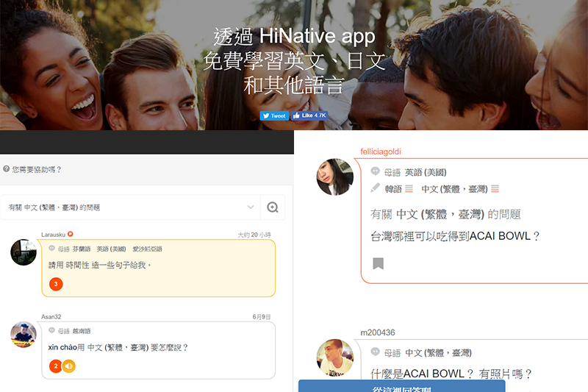Click the Tweet button
The height and width of the screenshot is (392, 588).
[x=274, y=116]
